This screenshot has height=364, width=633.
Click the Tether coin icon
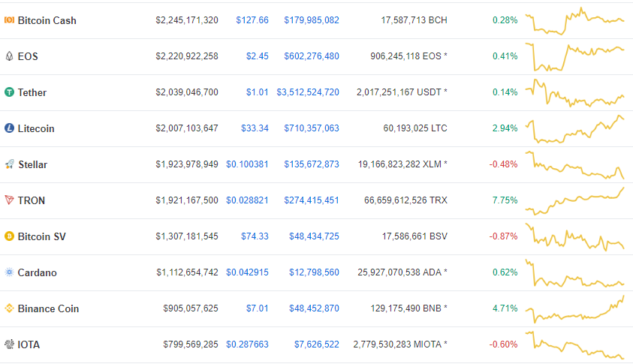tap(9, 92)
